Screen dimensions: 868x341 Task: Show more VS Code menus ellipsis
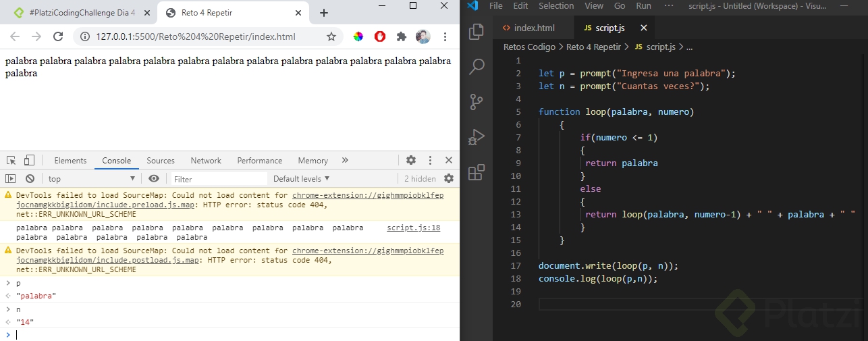point(669,6)
